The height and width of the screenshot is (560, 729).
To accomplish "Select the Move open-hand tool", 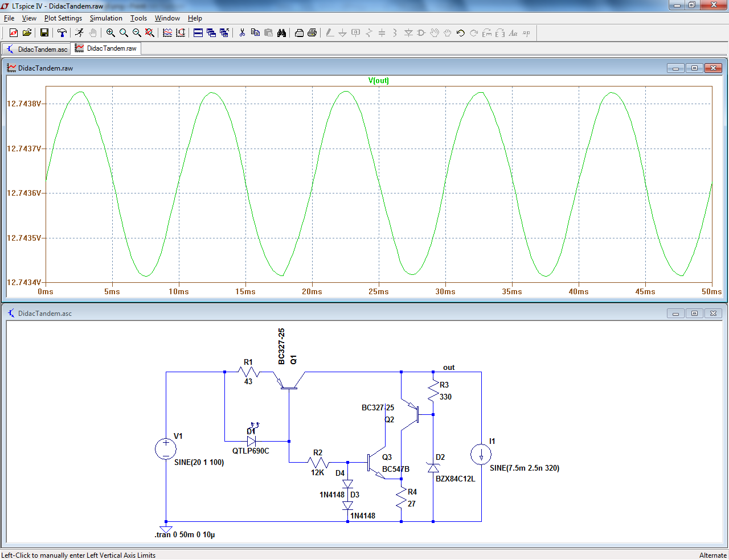I will pyautogui.click(x=435, y=33).
